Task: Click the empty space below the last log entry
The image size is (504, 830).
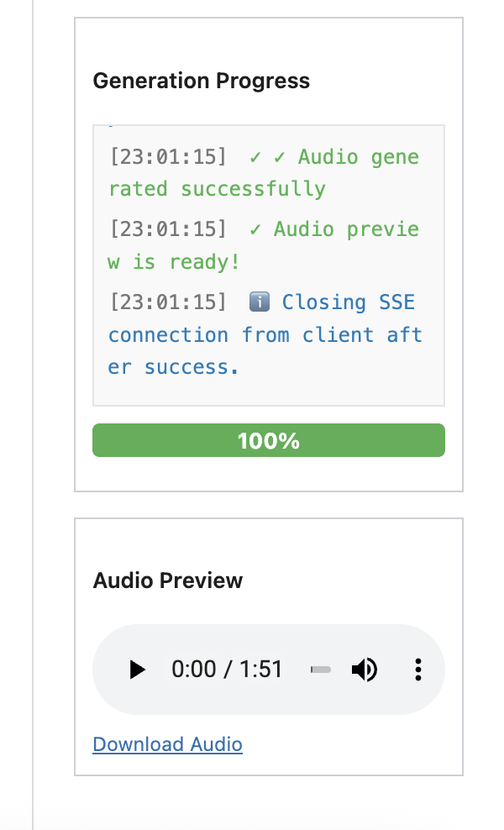Action: (268, 391)
